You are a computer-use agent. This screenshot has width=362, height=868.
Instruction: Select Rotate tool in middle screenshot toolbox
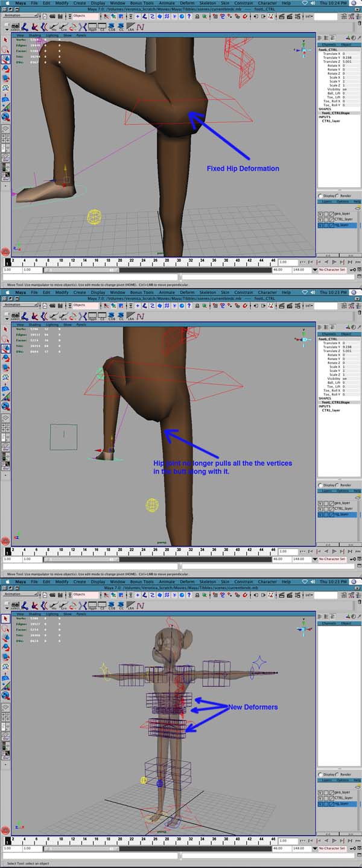(5, 358)
